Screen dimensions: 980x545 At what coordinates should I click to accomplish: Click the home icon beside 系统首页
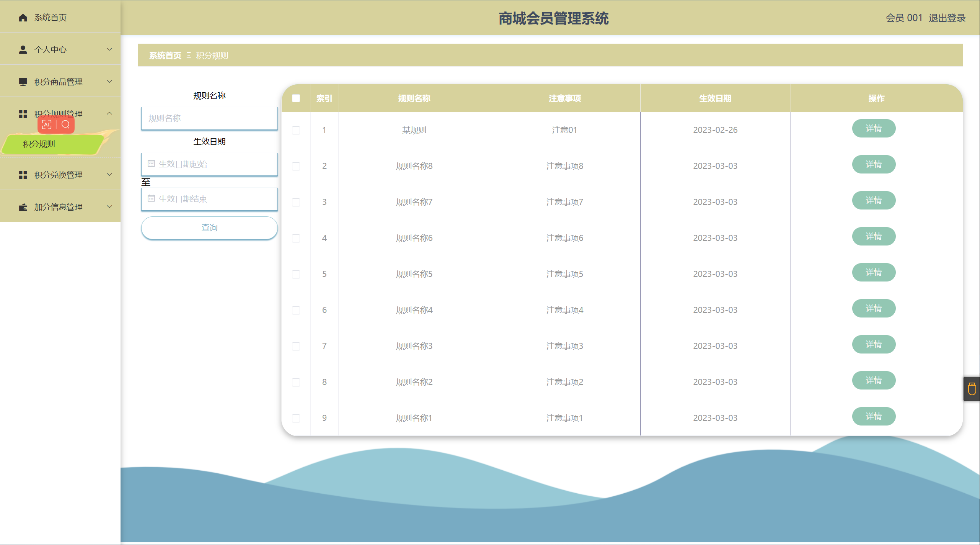click(23, 18)
